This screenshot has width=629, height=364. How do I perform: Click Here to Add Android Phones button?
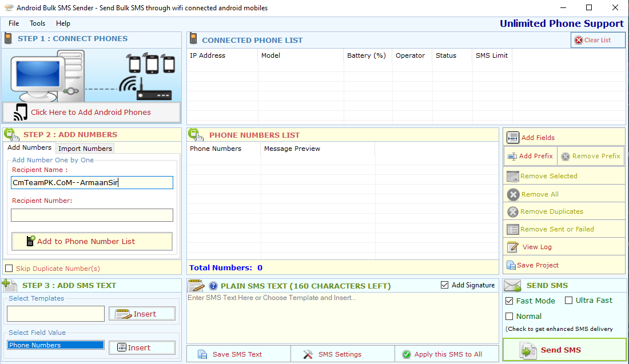(91, 112)
